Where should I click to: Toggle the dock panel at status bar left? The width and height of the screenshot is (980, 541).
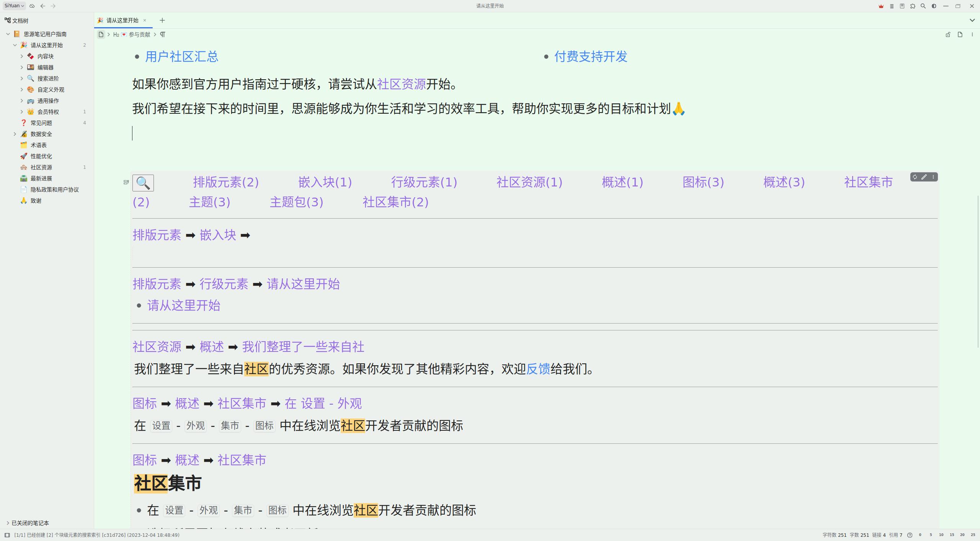tap(7, 535)
